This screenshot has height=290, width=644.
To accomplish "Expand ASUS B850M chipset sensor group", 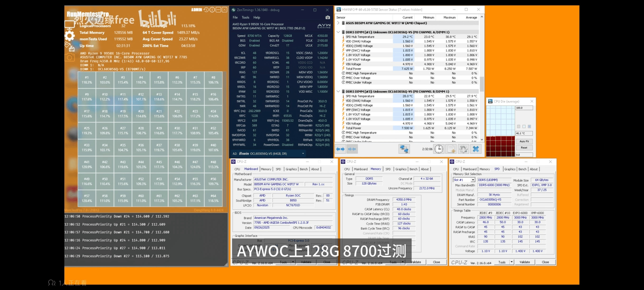I will point(338,23).
